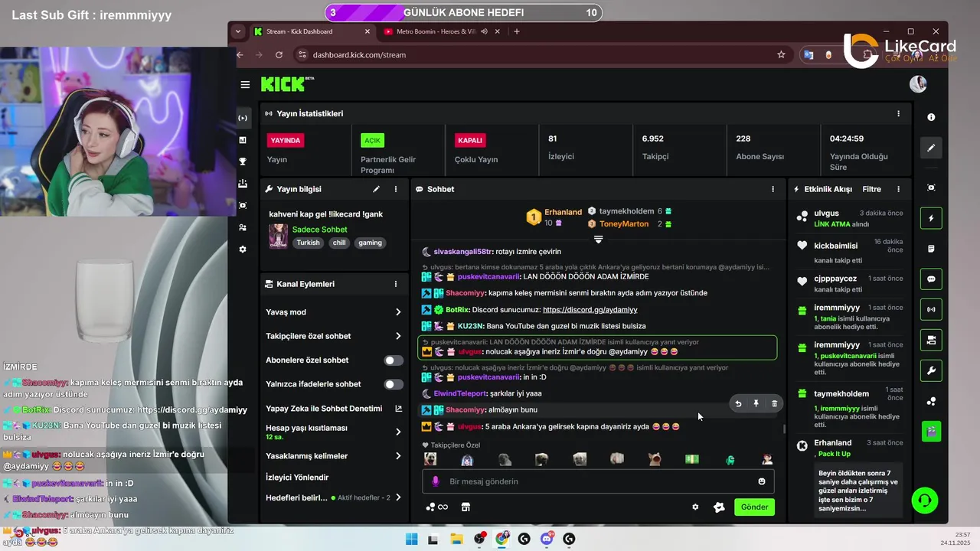Click Erhanland username in leaderboard
This screenshot has width=980, height=551.
[563, 212]
